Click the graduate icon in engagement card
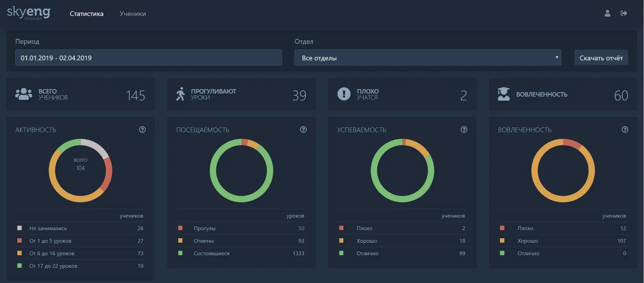 click(x=504, y=94)
